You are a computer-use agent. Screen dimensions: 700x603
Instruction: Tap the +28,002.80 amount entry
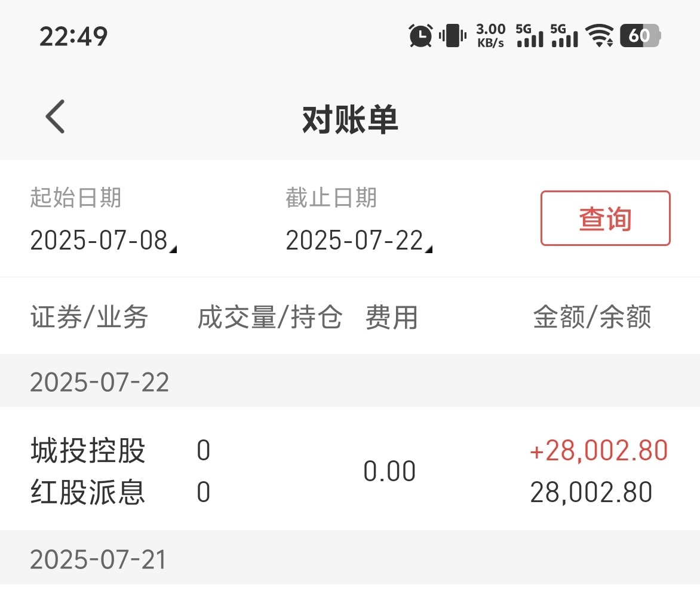[x=598, y=450]
